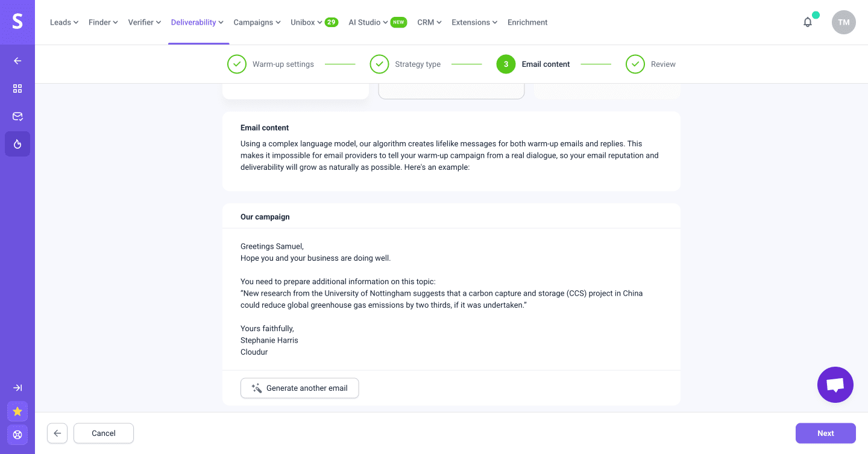The image size is (868, 454).
Task: Click Generate another email button
Action: (300, 388)
